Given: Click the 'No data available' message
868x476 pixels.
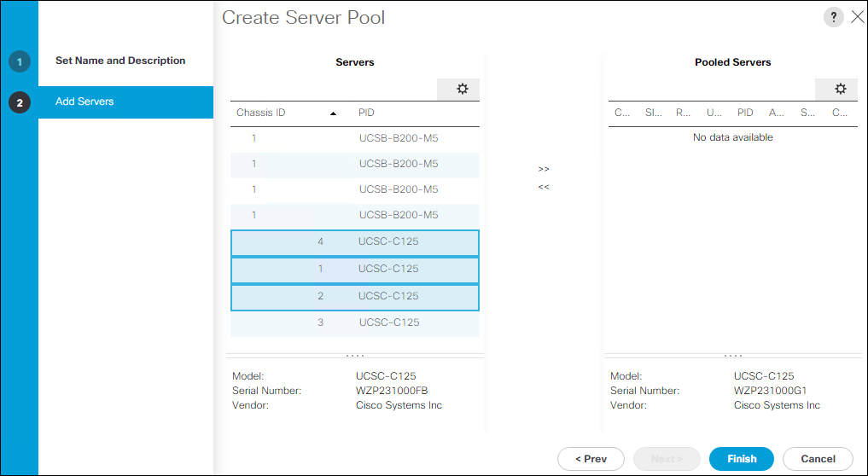Looking at the screenshot, I should pos(733,137).
